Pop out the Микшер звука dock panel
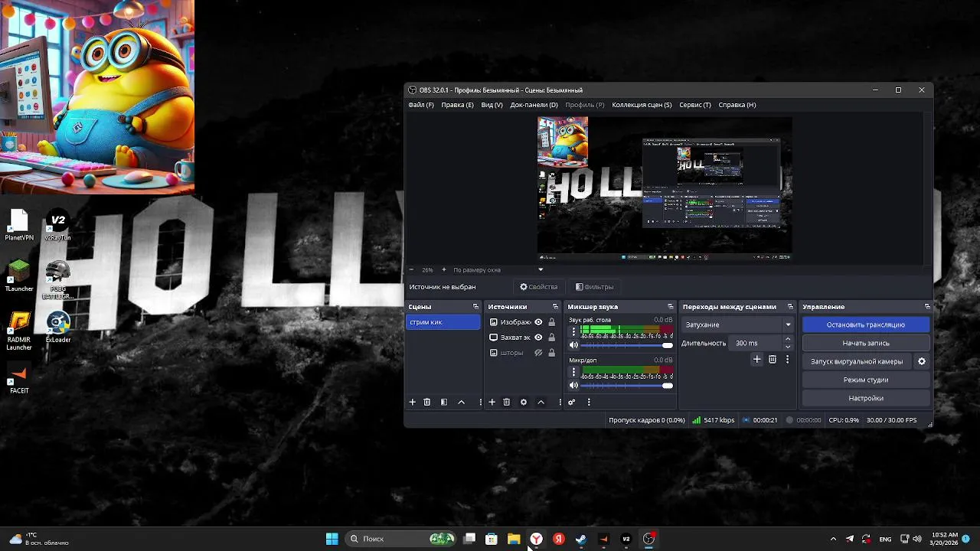Screen dimensions: 980x551 tap(671, 307)
